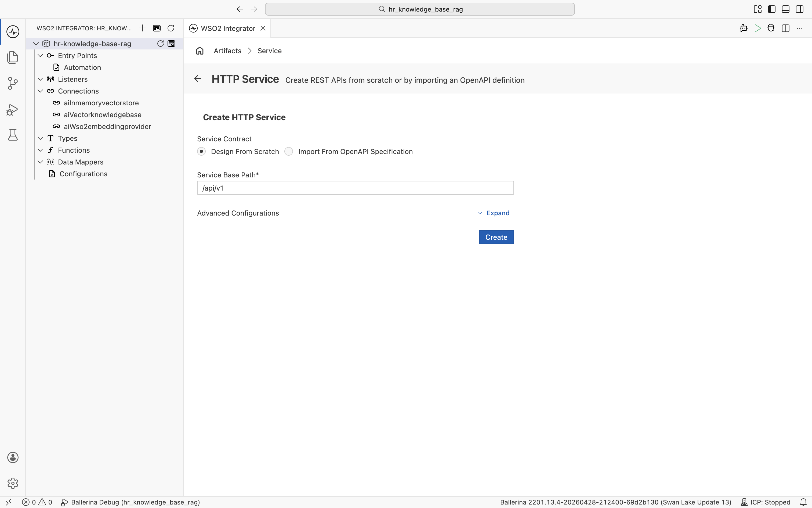Open the AI copilot chat icon

[x=744, y=28]
